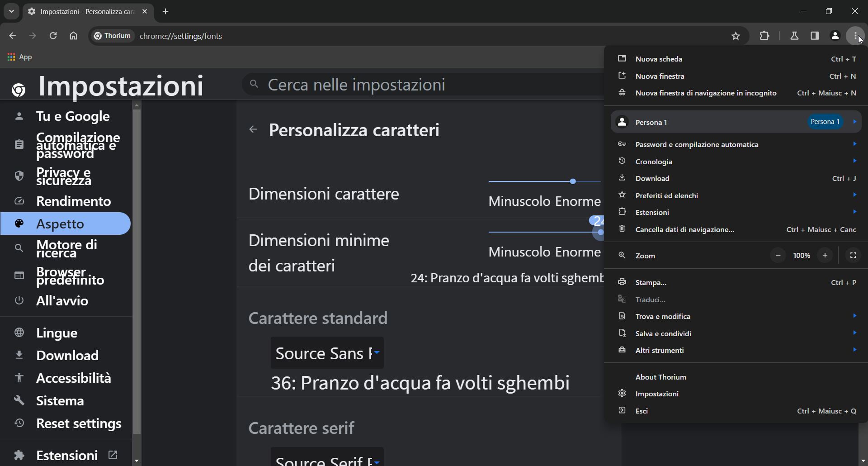Click Reset settings in sidebar
This screenshot has height=466, width=868.
coord(78,423)
